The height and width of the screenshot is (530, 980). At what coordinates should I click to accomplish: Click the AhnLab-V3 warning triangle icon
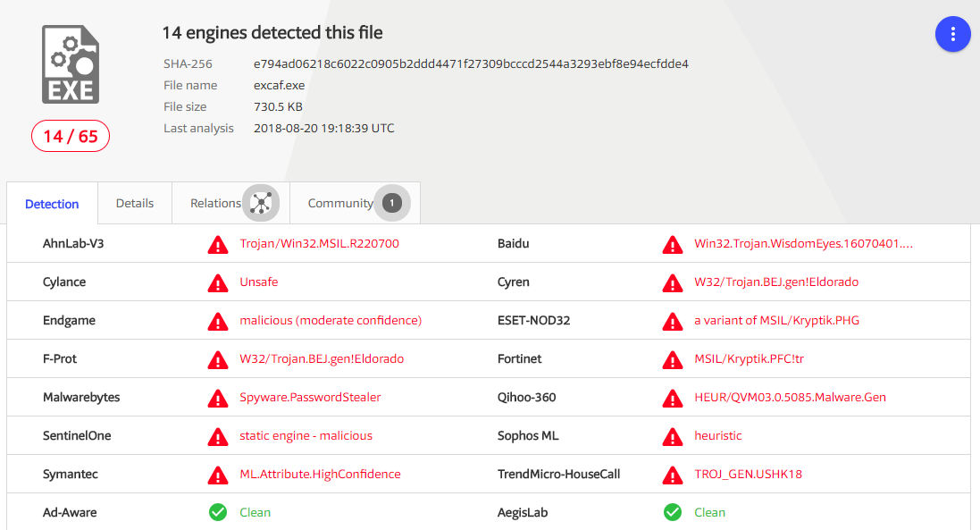[x=217, y=244]
